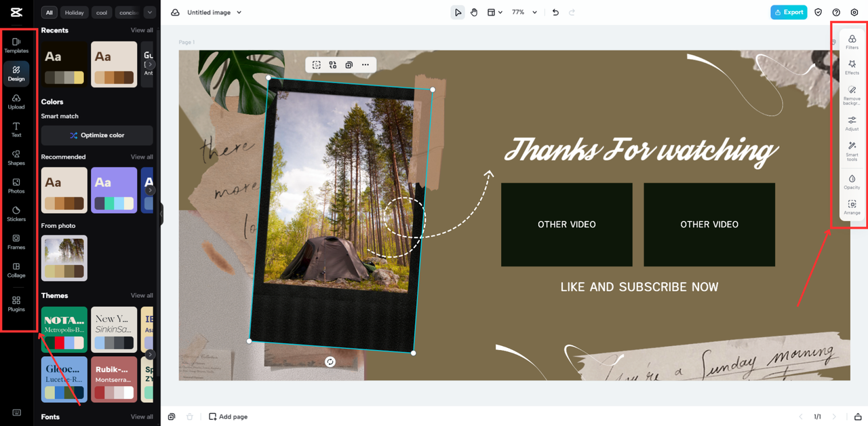The width and height of the screenshot is (868, 426).
Task: Undo the last action
Action: (555, 12)
